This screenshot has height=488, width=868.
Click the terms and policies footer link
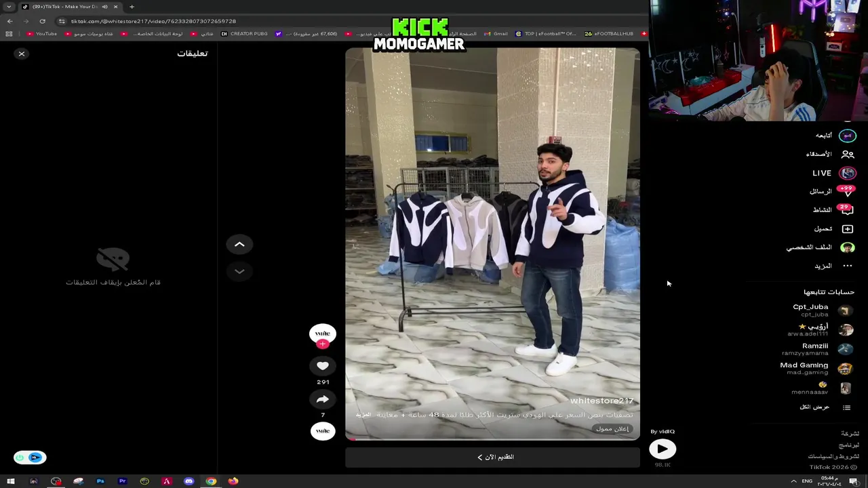[833, 457]
